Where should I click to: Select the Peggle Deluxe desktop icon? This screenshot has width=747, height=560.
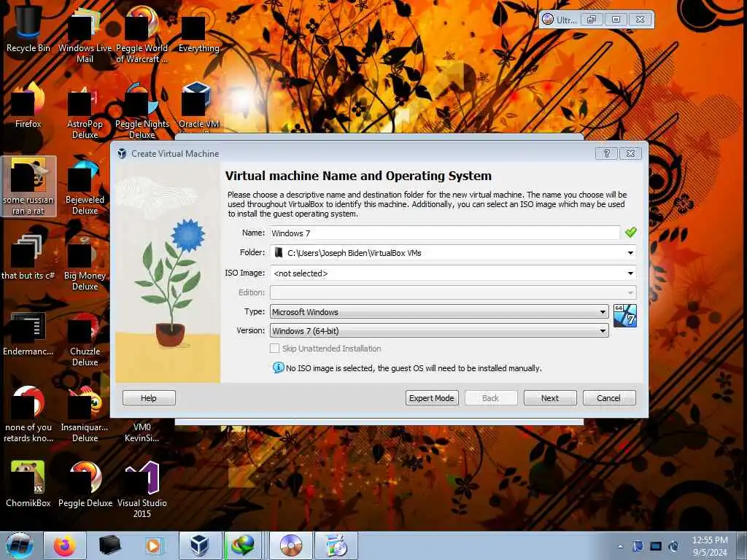(x=85, y=484)
